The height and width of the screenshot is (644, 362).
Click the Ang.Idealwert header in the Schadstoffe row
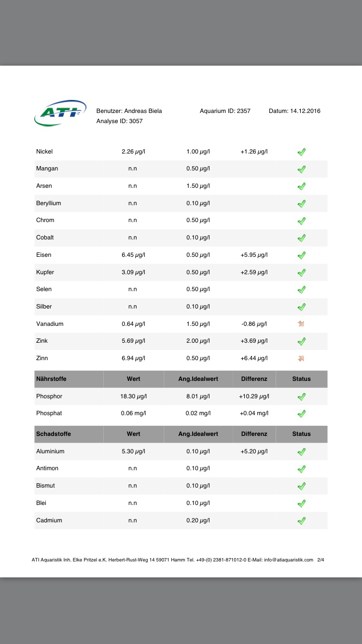tap(198, 434)
